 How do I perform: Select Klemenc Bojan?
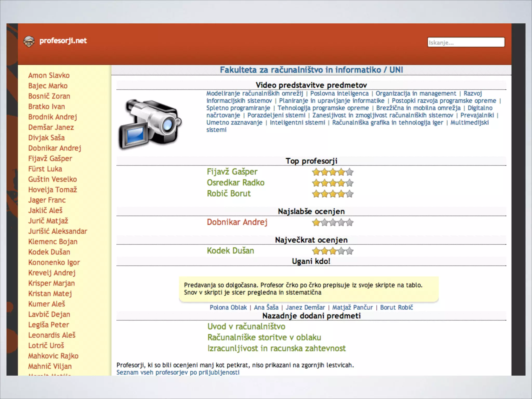click(x=53, y=242)
